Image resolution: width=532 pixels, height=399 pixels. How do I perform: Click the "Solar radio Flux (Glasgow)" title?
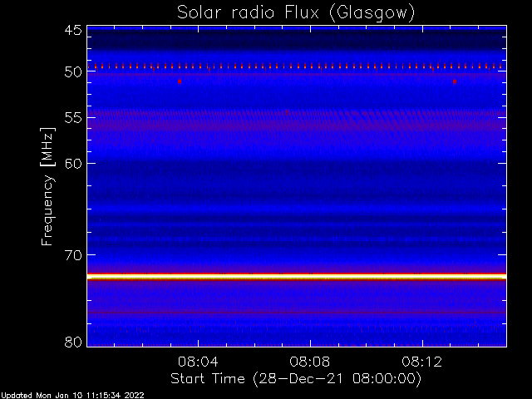point(296,13)
